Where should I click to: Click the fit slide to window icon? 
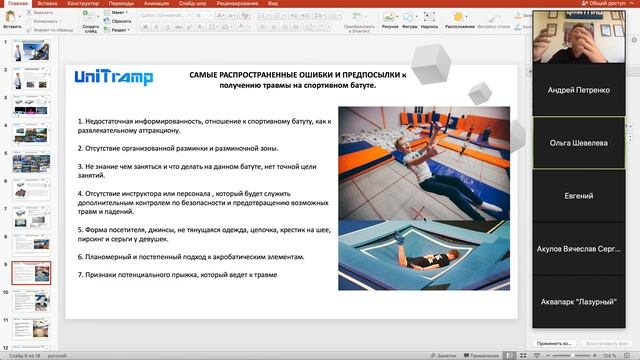point(627,356)
